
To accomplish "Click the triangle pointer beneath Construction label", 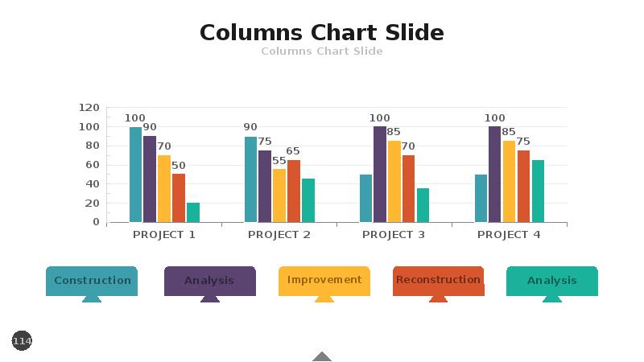I will coord(92,298).
